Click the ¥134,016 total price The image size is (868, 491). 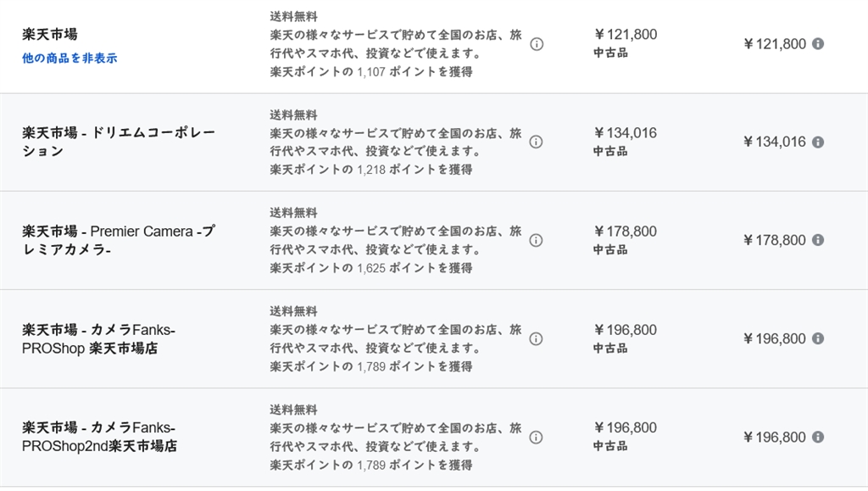click(775, 142)
